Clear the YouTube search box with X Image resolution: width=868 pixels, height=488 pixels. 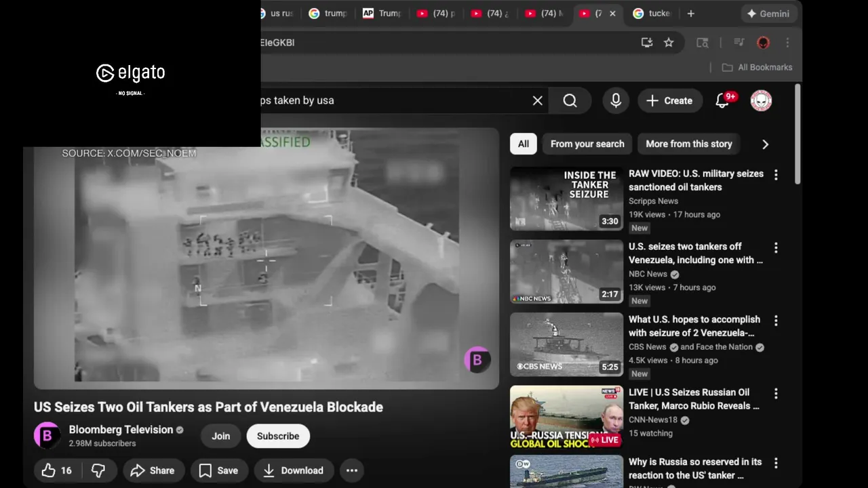pyautogui.click(x=537, y=100)
